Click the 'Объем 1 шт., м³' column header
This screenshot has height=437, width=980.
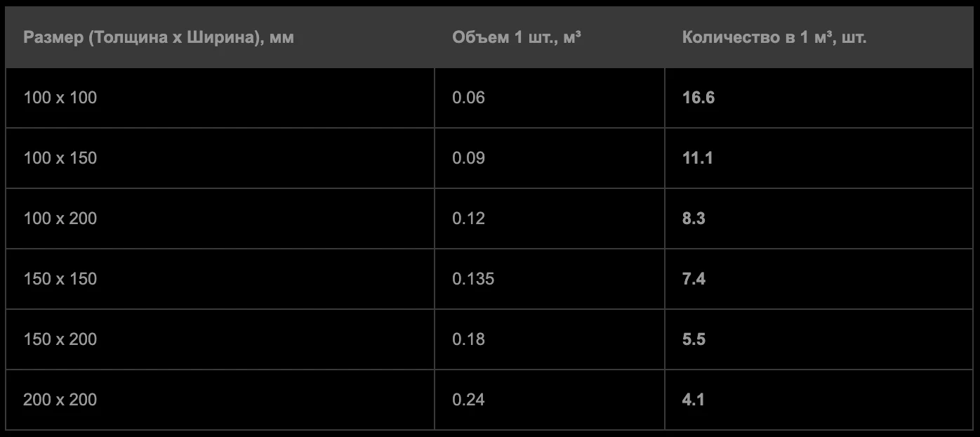pyautogui.click(x=517, y=37)
